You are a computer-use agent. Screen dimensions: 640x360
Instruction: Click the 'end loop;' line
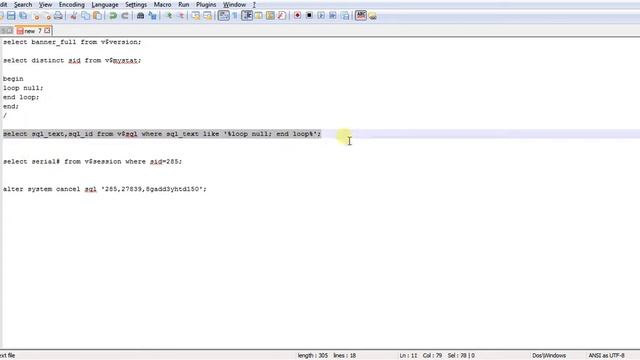(x=21, y=97)
